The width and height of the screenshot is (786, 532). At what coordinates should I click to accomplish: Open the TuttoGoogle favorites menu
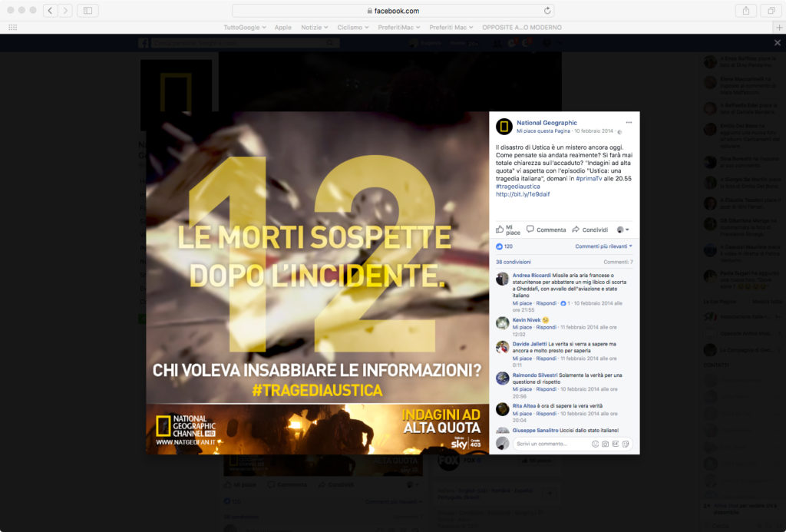coord(244,28)
